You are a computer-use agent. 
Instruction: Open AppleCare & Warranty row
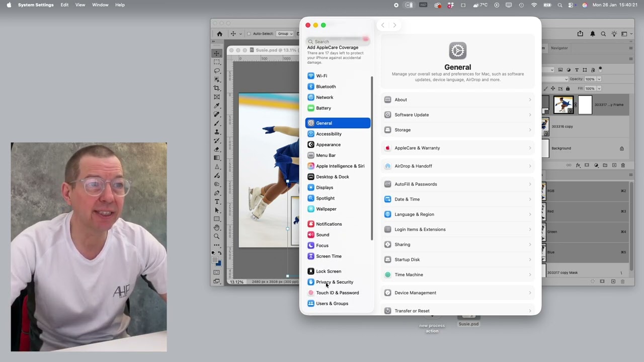pos(458,148)
